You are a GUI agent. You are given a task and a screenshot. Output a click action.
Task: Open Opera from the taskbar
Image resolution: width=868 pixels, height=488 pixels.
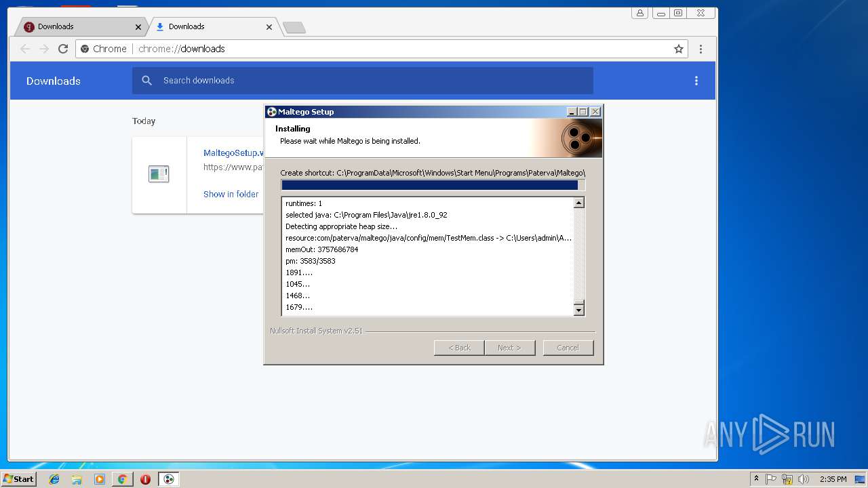[145, 479]
